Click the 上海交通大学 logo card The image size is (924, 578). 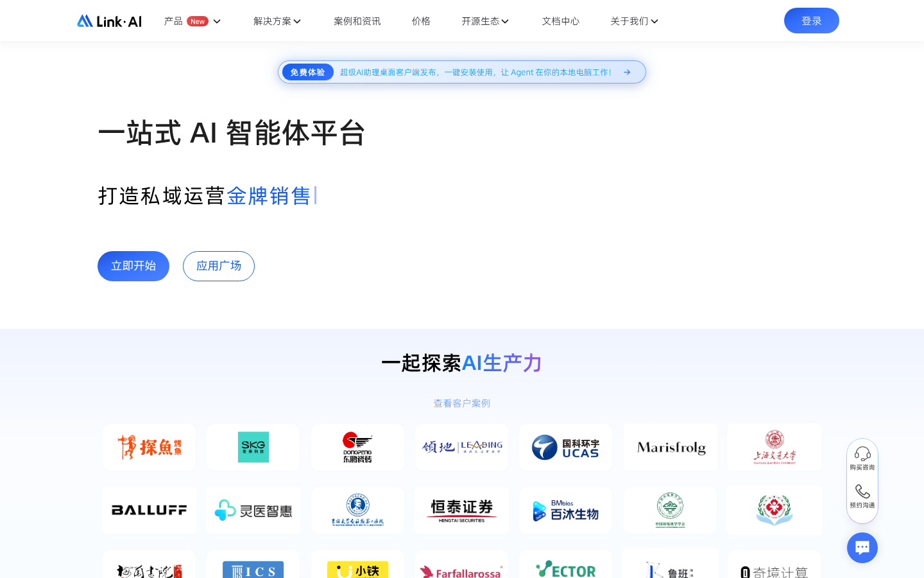(x=774, y=447)
